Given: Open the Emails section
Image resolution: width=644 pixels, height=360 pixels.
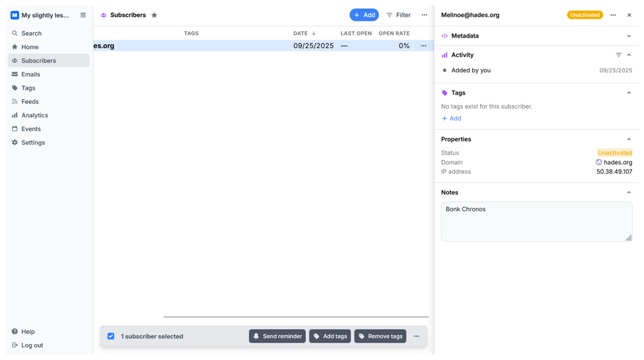Looking at the screenshot, I should (48, 74).
